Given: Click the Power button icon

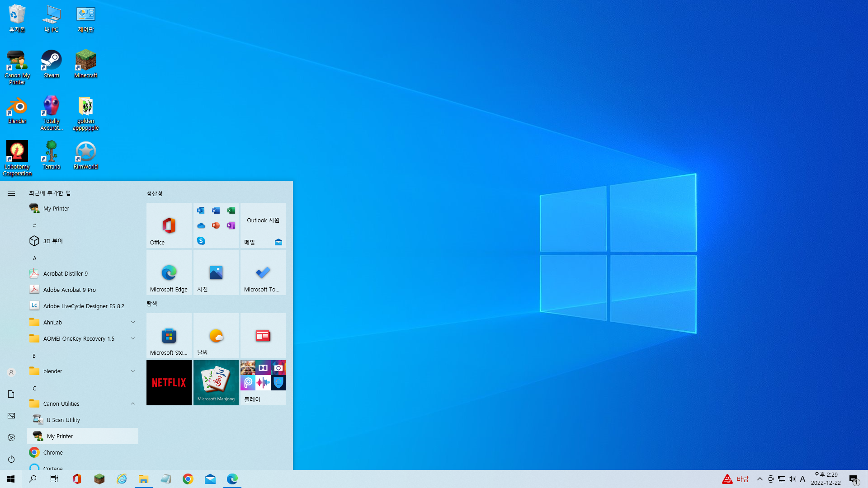Looking at the screenshot, I should [11, 459].
